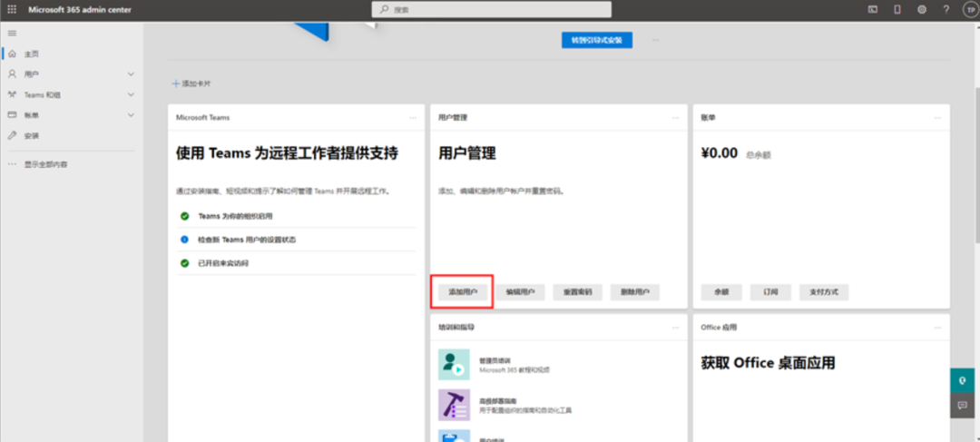Click the 管理员培训 training link text
The width and height of the screenshot is (980, 442).
click(495, 360)
